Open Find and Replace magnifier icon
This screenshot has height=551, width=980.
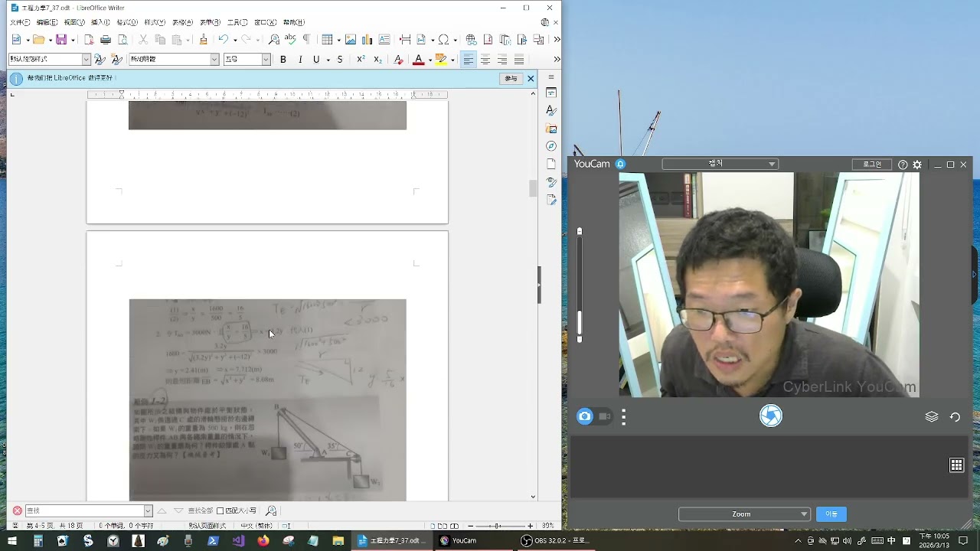pos(273,40)
